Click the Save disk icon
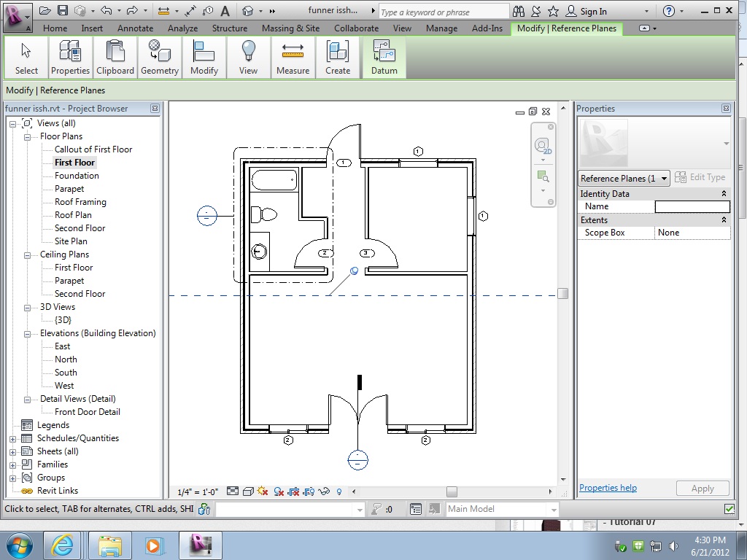 [63, 10]
